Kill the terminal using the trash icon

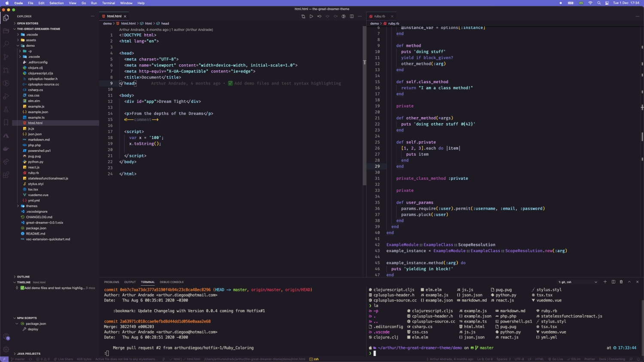(621, 282)
